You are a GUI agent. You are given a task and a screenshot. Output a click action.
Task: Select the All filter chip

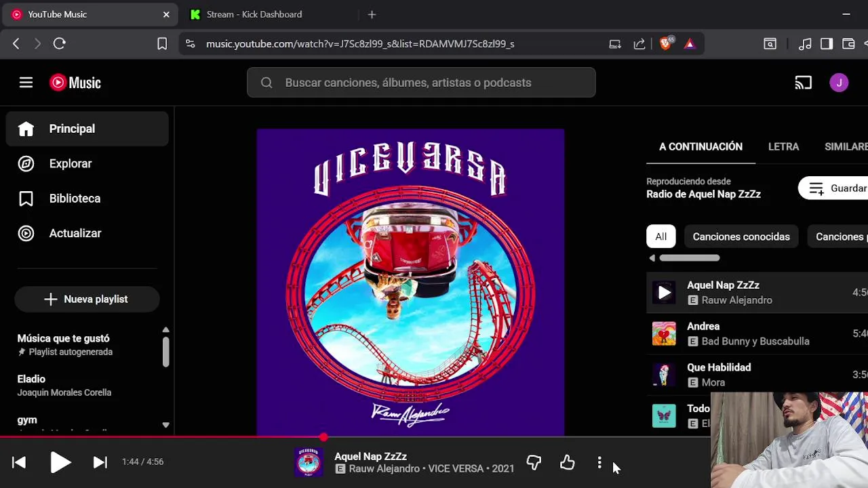(x=660, y=237)
